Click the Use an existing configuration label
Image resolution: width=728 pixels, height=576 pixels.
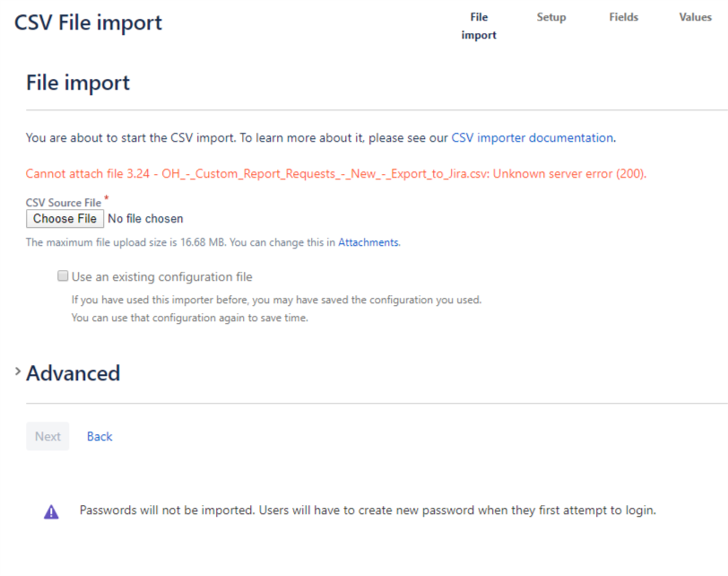point(162,277)
